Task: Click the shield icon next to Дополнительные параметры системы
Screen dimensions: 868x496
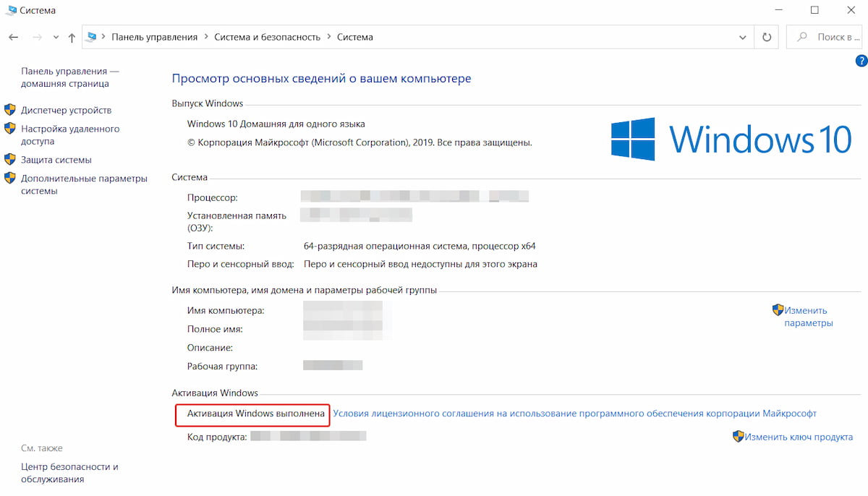Action: [10, 179]
